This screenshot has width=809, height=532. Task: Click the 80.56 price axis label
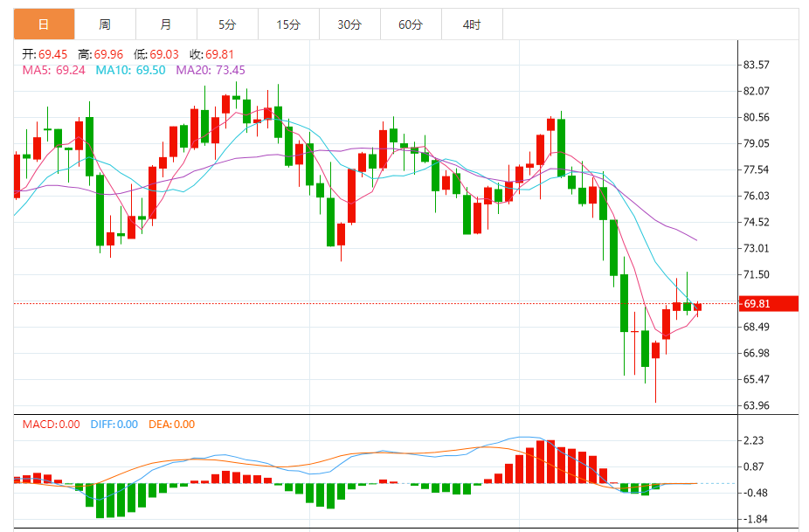click(756, 117)
